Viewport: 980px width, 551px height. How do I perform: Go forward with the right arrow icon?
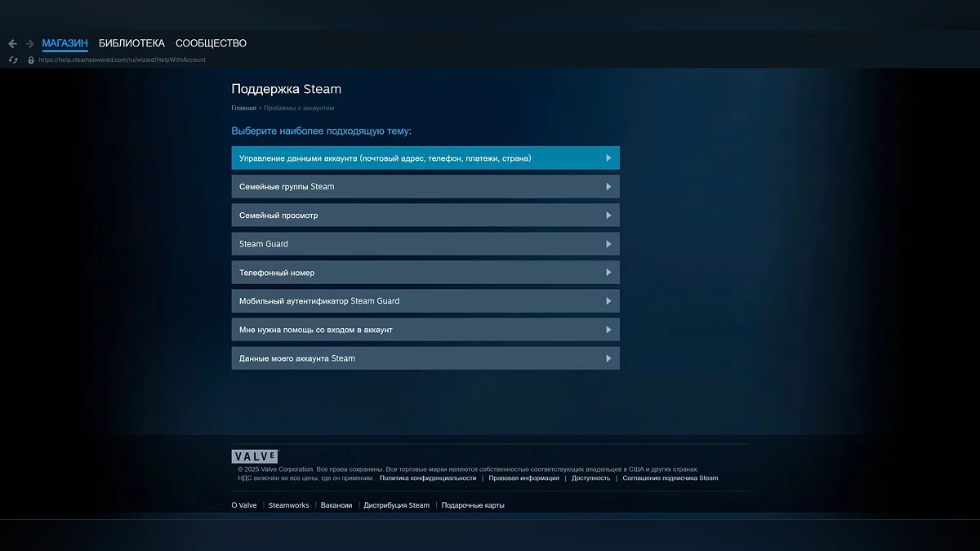pos(30,43)
